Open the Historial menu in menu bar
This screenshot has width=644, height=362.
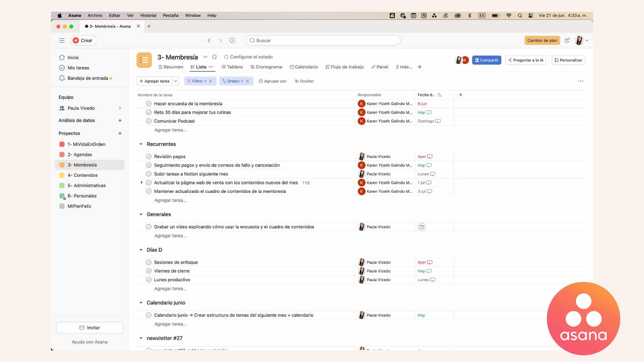pyautogui.click(x=148, y=15)
